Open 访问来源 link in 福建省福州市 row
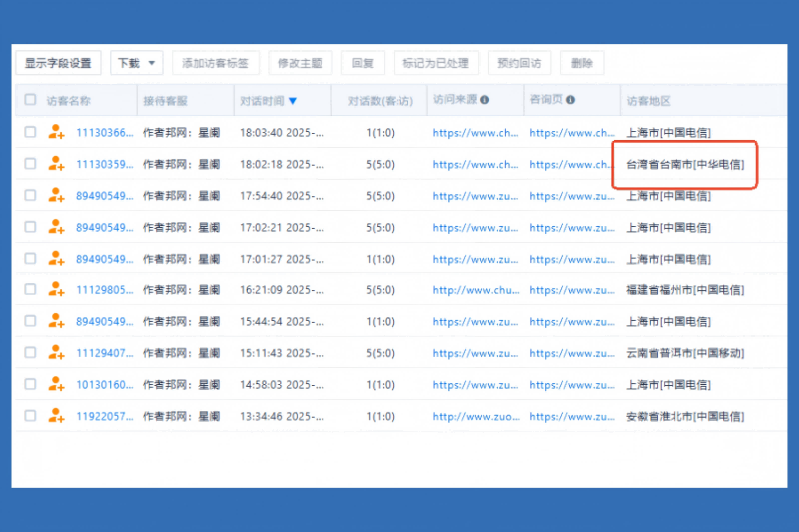This screenshot has width=799, height=532. 475,290
